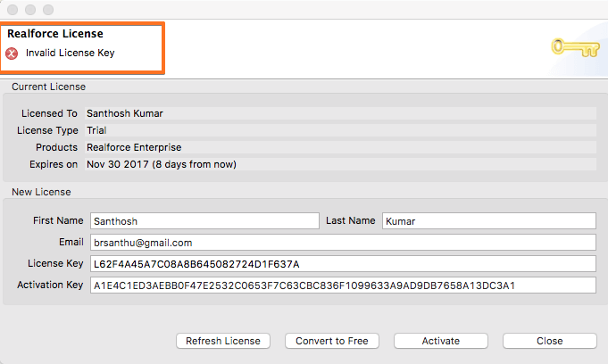Click the golden key icon
Image resolution: width=608 pixels, height=364 pixels.
tap(576, 47)
